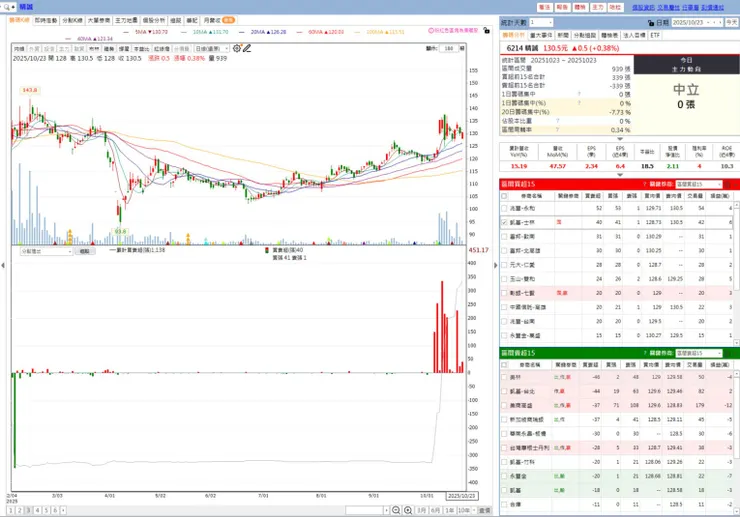Click 20MA legend line indicator
Image resolution: width=740 pixels, height=517 pixels.
[x=242, y=32]
